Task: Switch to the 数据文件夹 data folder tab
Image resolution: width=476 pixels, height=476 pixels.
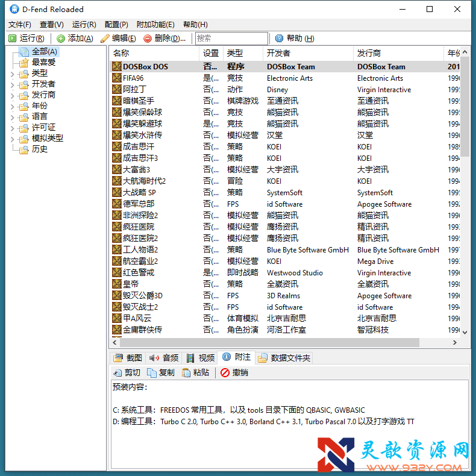Action: 284,358
